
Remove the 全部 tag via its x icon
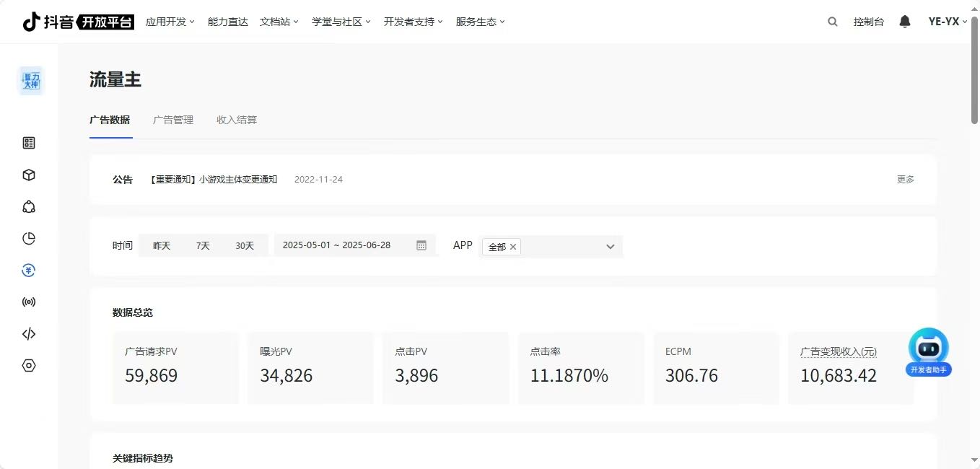point(513,247)
